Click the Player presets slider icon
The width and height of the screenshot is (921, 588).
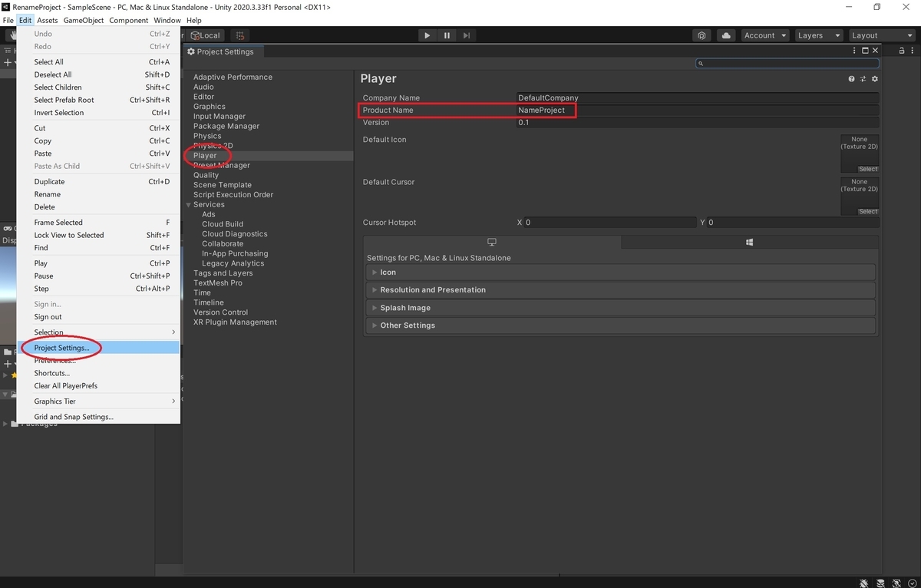863,79
